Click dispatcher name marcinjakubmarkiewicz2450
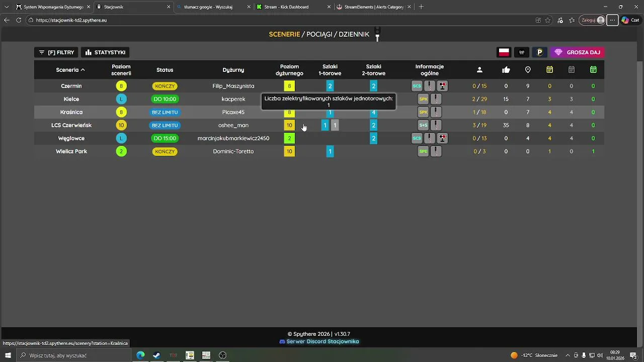 pos(233,138)
